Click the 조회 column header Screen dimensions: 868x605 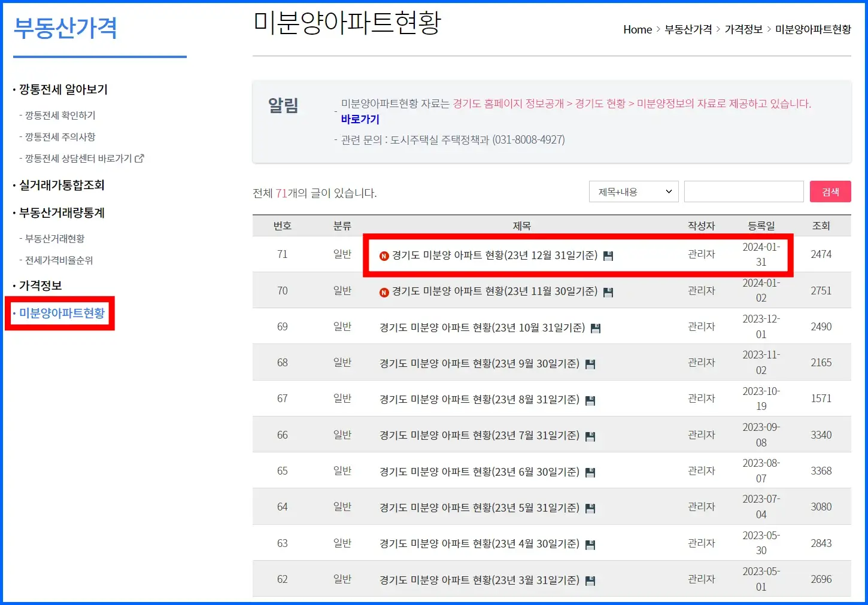(x=821, y=226)
